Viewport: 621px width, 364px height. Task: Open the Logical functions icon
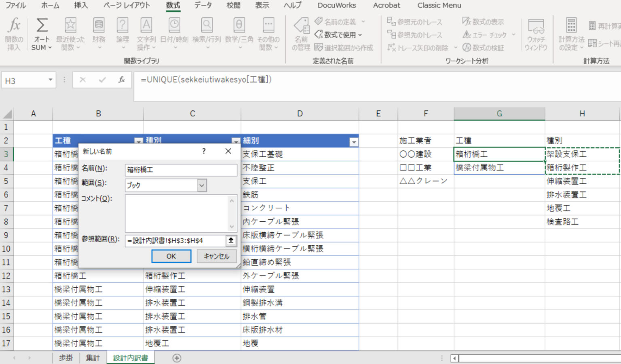tap(123, 26)
